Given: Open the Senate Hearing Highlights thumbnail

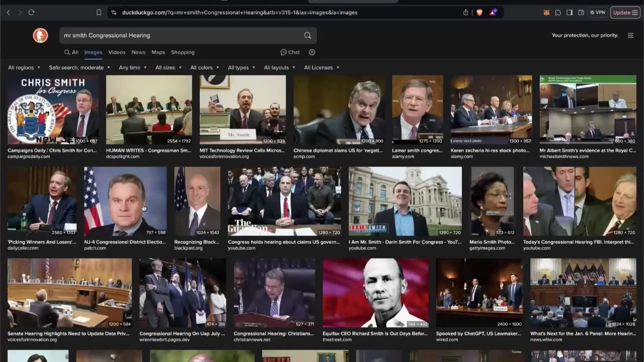Looking at the screenshot, I should [x=69, y=293].
